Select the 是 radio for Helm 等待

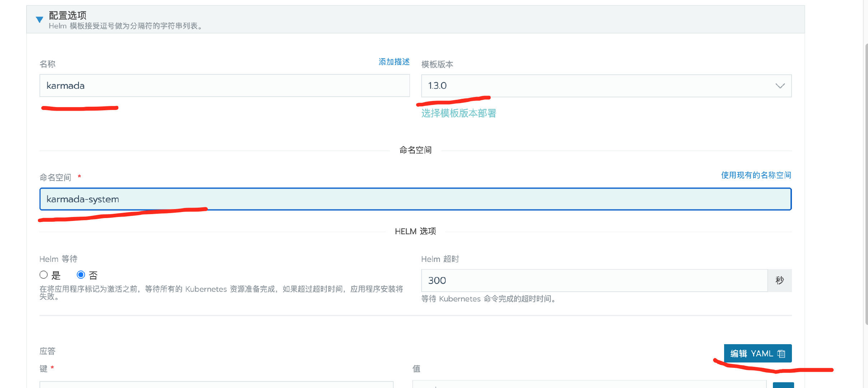(43, 275)
